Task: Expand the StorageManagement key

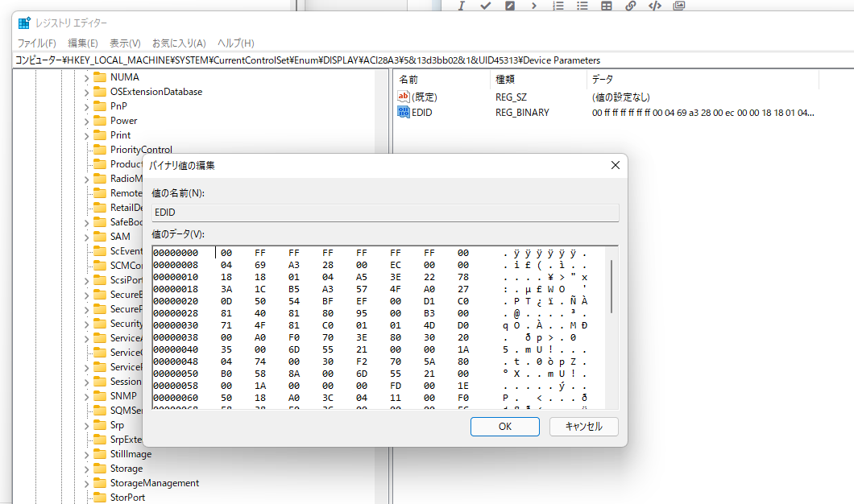Action: pos(86,483)
